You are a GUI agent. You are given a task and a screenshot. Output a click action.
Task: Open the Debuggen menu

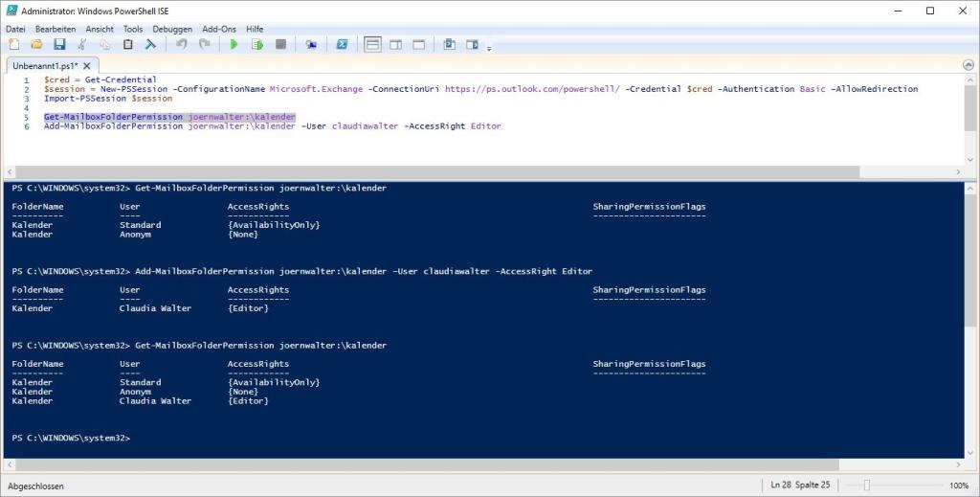pos(172,29)
